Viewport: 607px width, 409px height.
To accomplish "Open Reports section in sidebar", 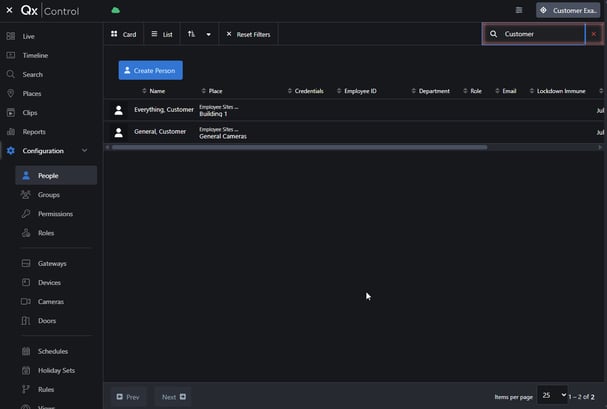I will coord(34,132).
